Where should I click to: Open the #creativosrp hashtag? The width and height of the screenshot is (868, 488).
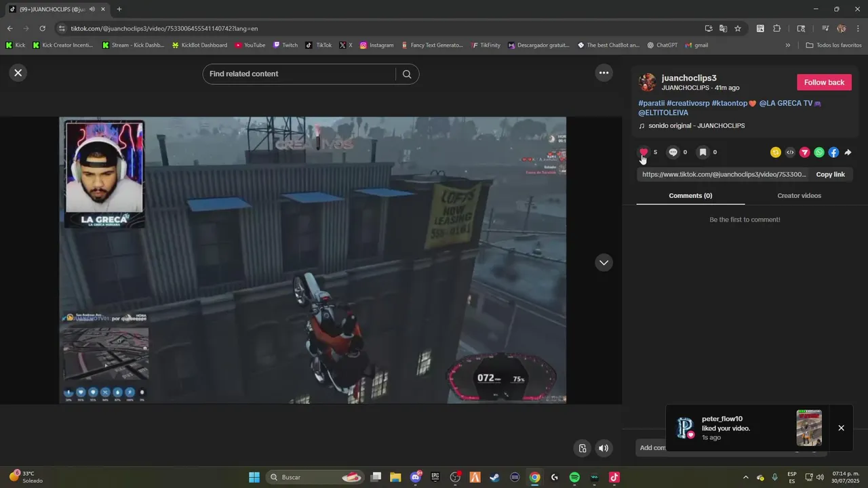(688, 103)
